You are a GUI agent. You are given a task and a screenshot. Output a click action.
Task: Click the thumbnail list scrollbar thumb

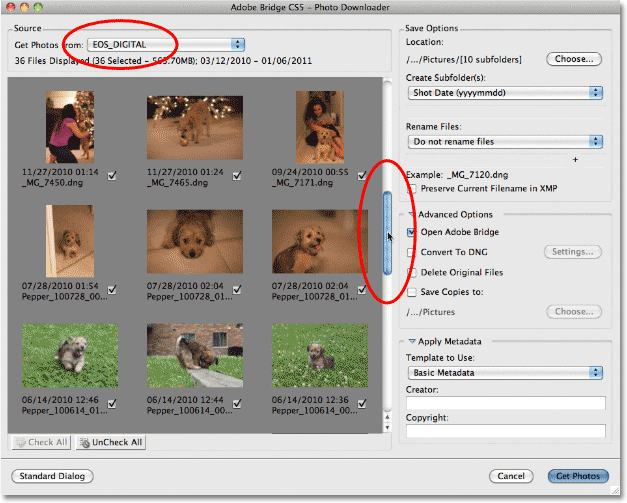pos(387,234)
